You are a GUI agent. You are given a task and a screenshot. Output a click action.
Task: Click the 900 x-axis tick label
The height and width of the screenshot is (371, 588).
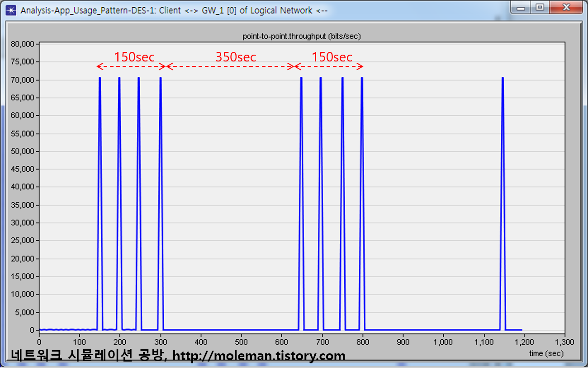(403, 342)
